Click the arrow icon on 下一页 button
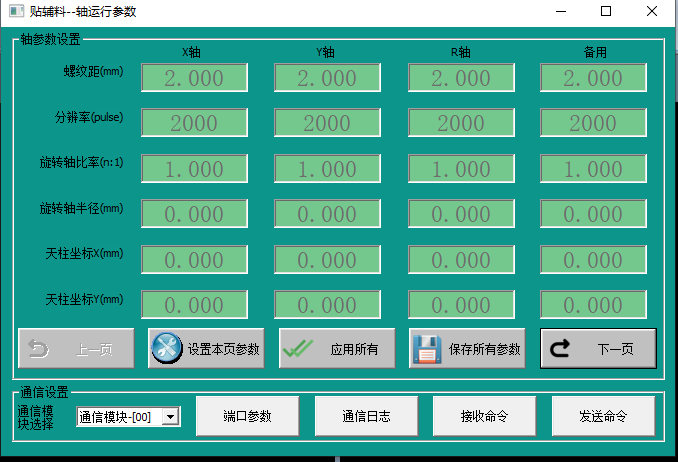 [561, 349]
